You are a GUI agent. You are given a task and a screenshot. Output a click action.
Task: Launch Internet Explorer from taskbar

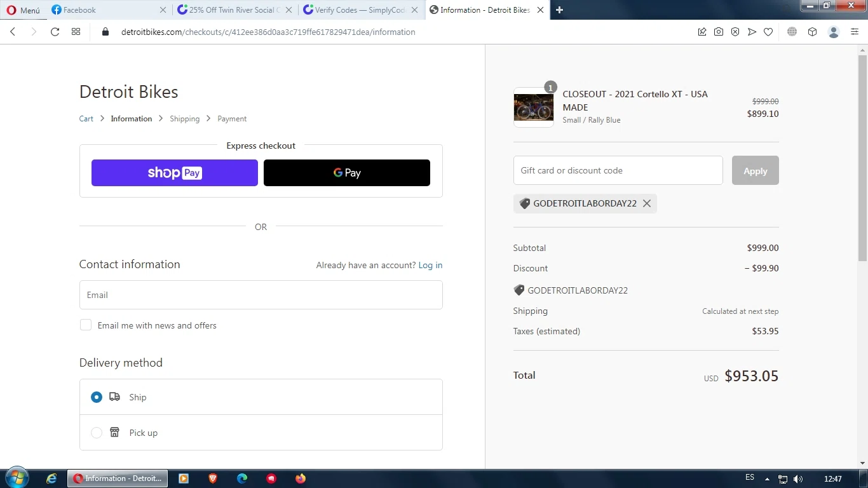pos(51,478)
